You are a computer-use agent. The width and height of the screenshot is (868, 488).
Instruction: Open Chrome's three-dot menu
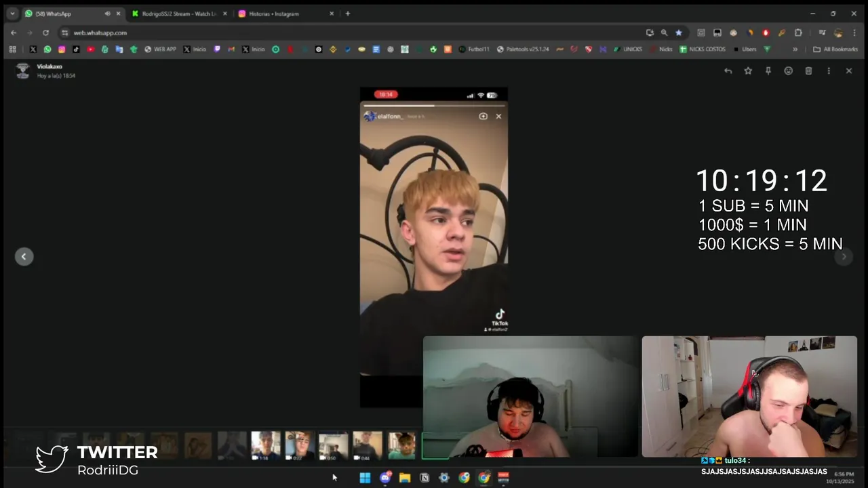pos(854,33)
